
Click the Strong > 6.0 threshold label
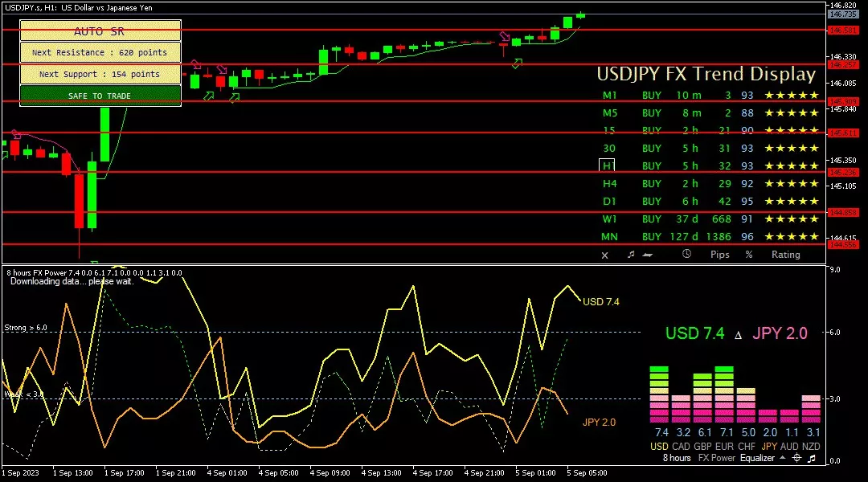coord(26,328)
